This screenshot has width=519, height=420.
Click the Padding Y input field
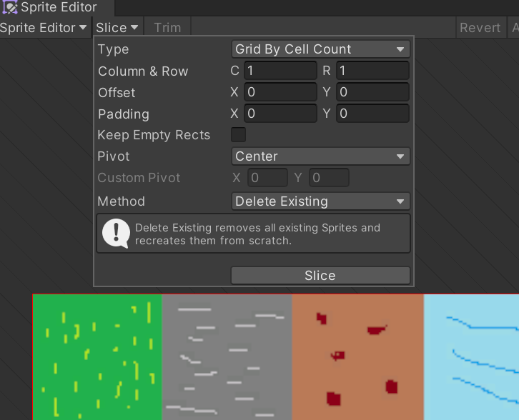pyautogui.click(x=372, y=114)
